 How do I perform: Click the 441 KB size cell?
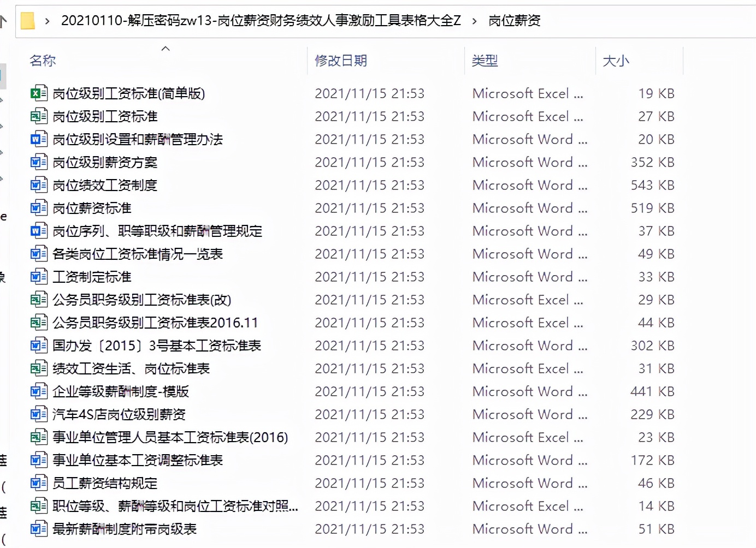point(652,391)
